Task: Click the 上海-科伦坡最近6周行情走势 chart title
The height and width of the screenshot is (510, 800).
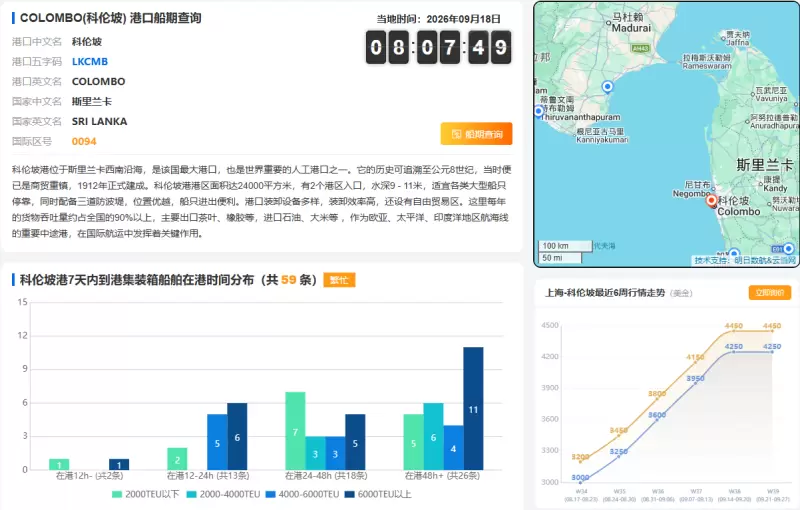Action: (605, 293)
